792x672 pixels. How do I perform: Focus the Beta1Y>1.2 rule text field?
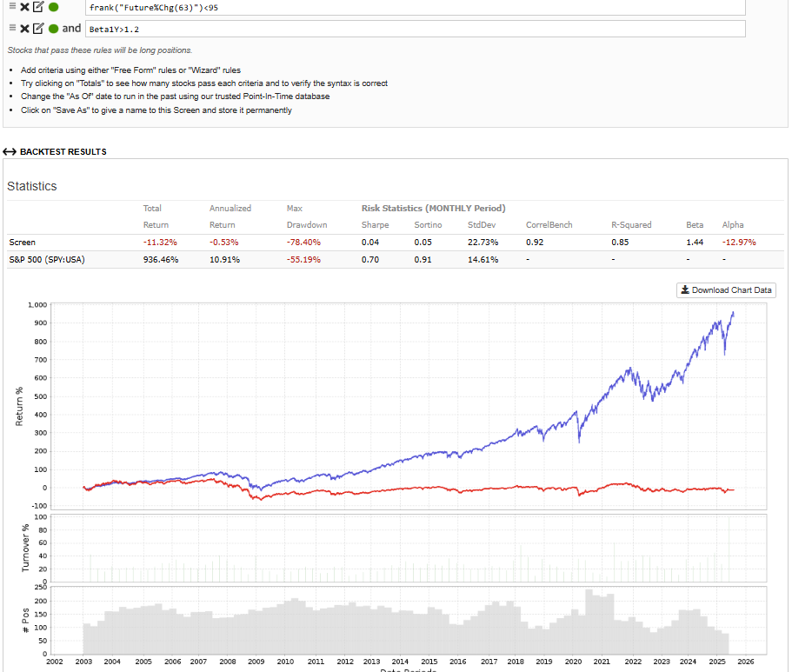pos(417,30)
